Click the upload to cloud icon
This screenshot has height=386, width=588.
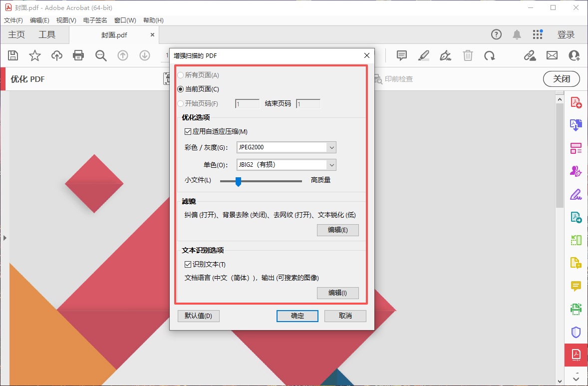[56, 55]
